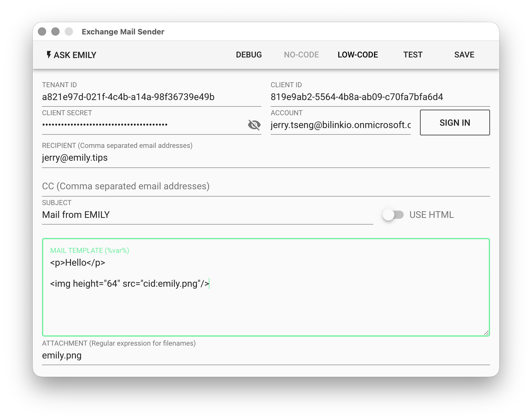Toggle the USE HTML switch

(x=393, y=215)
